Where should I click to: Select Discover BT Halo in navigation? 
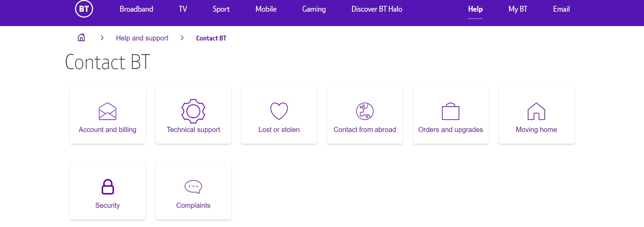click(x=377, y=9)
